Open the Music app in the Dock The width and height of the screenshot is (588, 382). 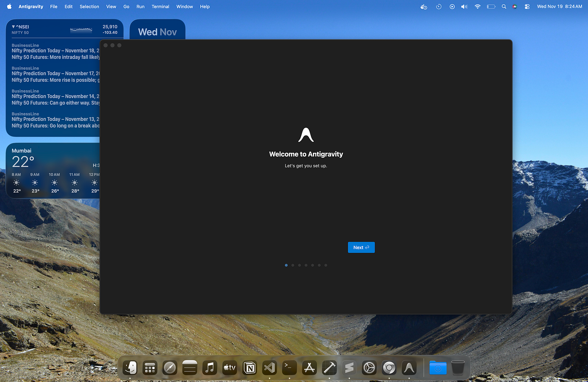[x=210, y=368]
